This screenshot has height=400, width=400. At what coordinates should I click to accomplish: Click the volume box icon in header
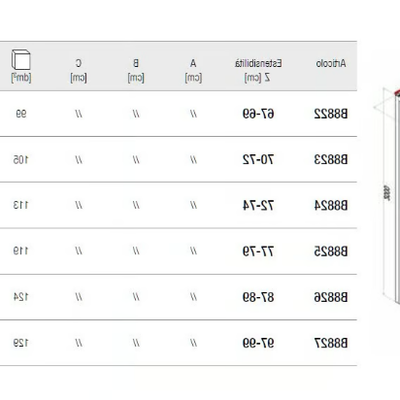coord(21,60)
